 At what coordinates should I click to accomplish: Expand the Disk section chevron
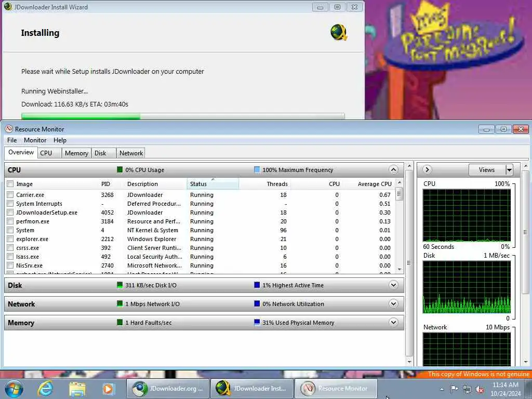tap(393, 285)
